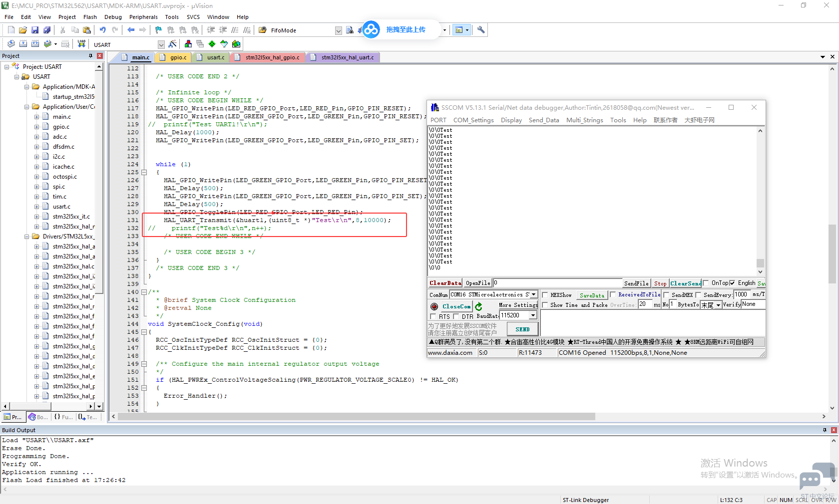
Task: Click the code editor vertical scrollbar thumb
Action: 832,254
